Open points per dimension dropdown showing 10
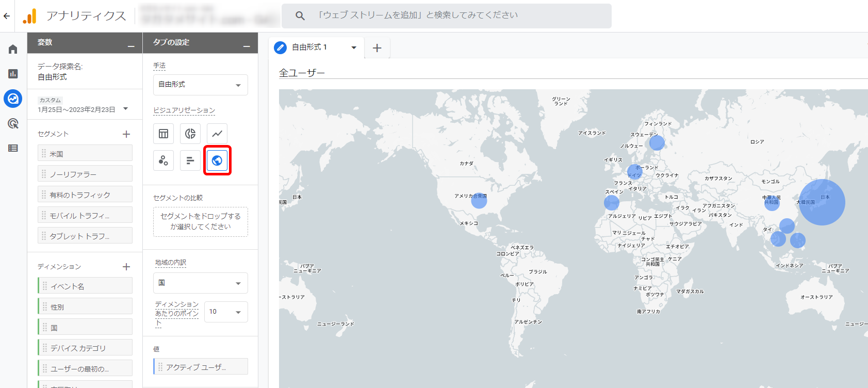 [226, 312]
